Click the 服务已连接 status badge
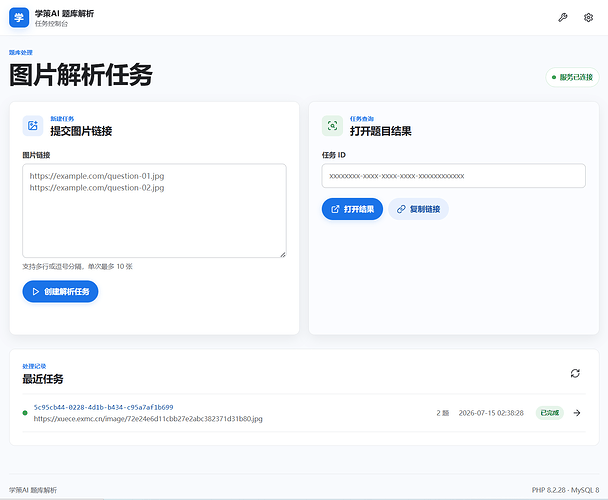This screenshot has width=608, height=500. (x=572, y=77)
